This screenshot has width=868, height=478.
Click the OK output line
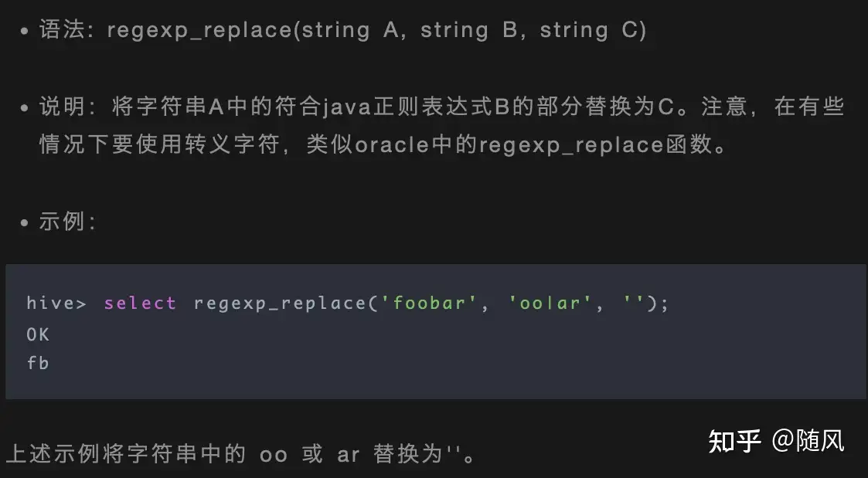(x=38, y=334)
